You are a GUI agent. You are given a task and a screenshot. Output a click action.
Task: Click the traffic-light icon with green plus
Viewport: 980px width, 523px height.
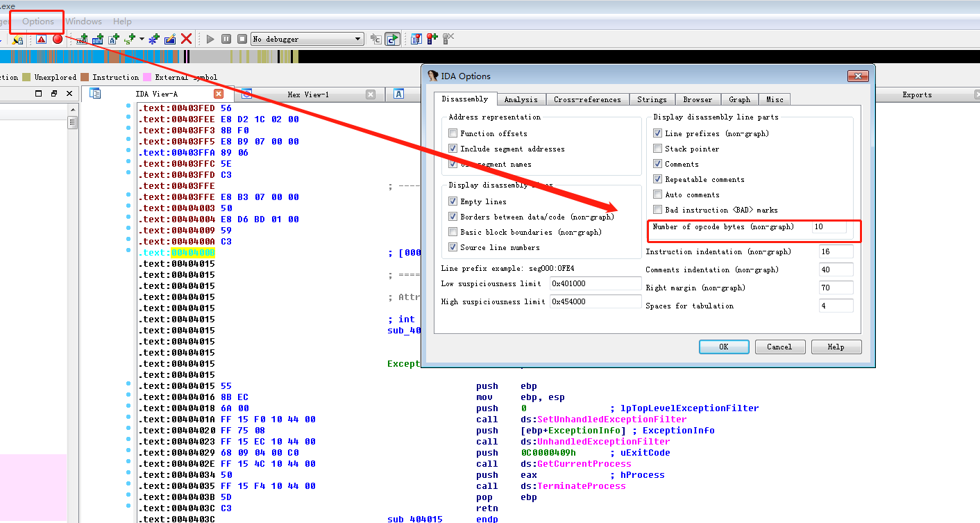pos(432,39)
